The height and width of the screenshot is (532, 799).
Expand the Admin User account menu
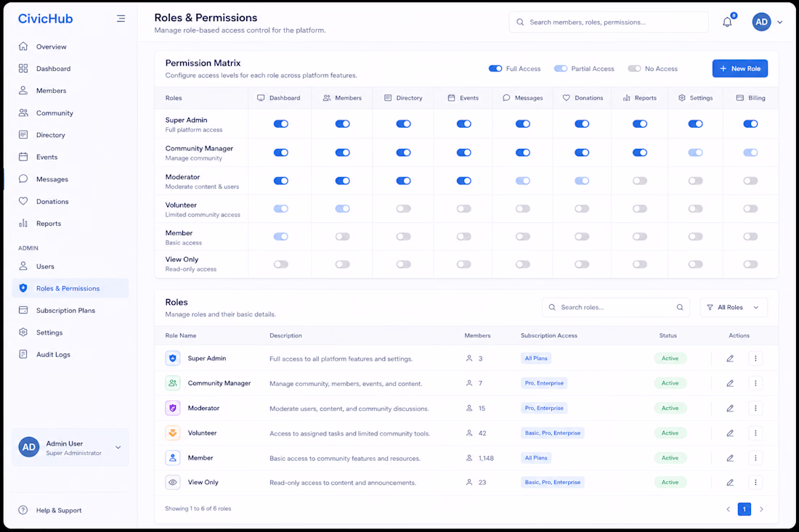[x=70, y=448]
